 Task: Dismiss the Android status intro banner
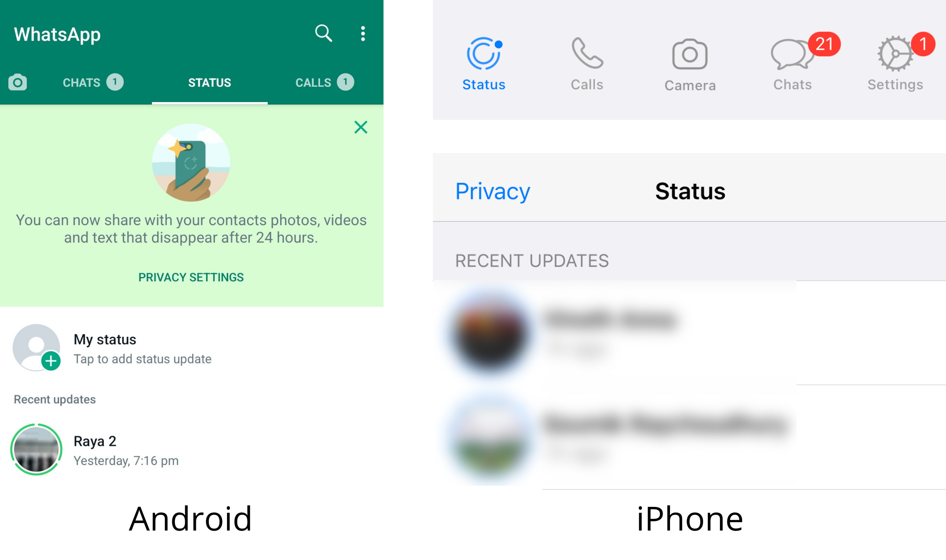pyautogui.click(x=361, y=127)
